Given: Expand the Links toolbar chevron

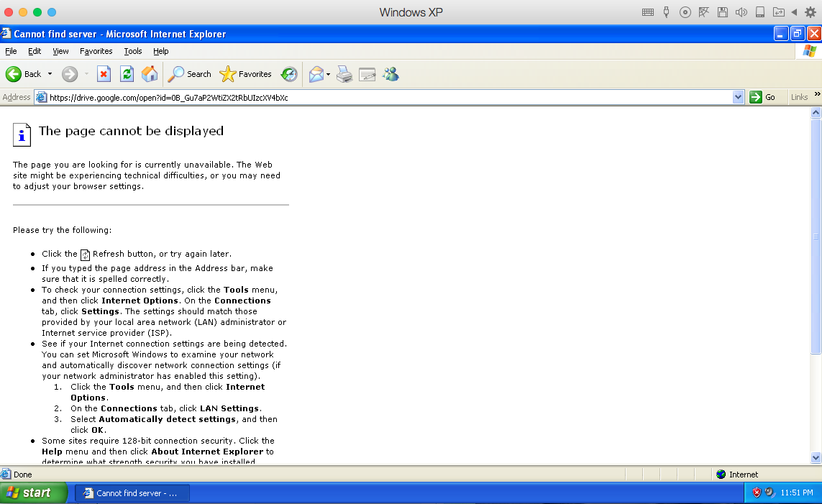Looking at the screenshot, I should coord(817,94).
